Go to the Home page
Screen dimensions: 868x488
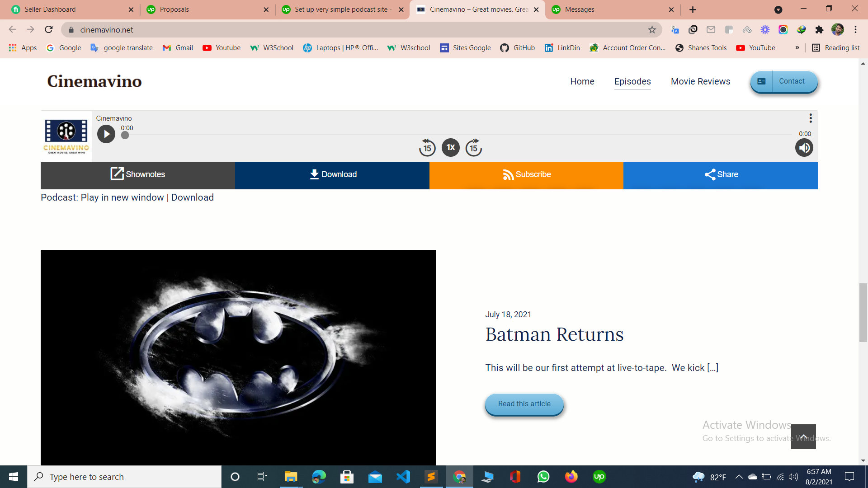click(582, 81)
